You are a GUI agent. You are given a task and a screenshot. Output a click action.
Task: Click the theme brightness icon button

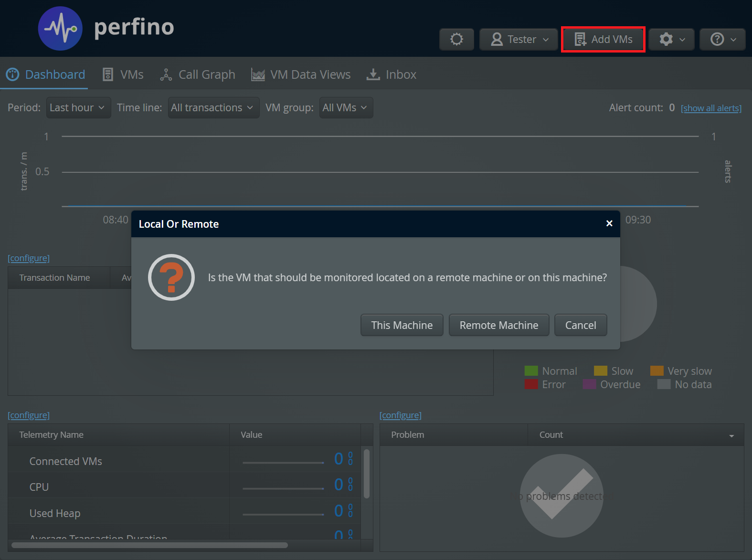[x=456, y=39]
